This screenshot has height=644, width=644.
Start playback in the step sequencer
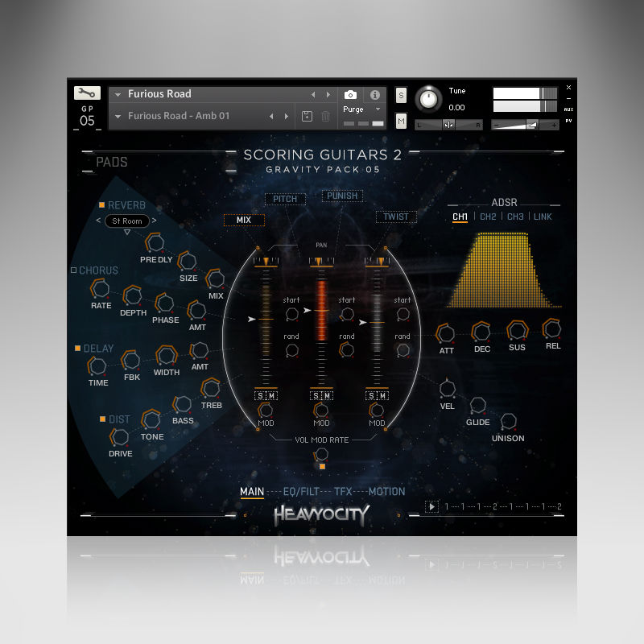pos(433,507)
